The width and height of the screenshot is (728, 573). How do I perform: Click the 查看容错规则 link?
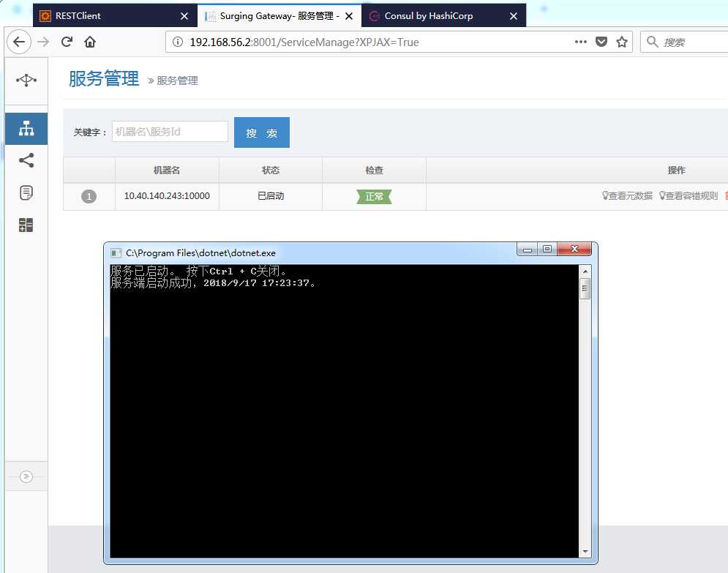tap(688, 196)
